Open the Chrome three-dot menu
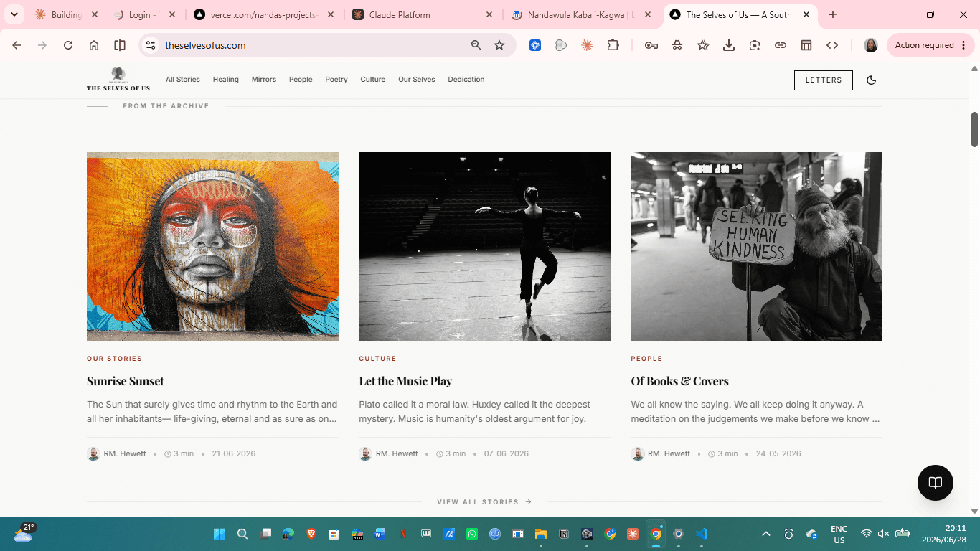980x551 pixels. click(963, 45)
